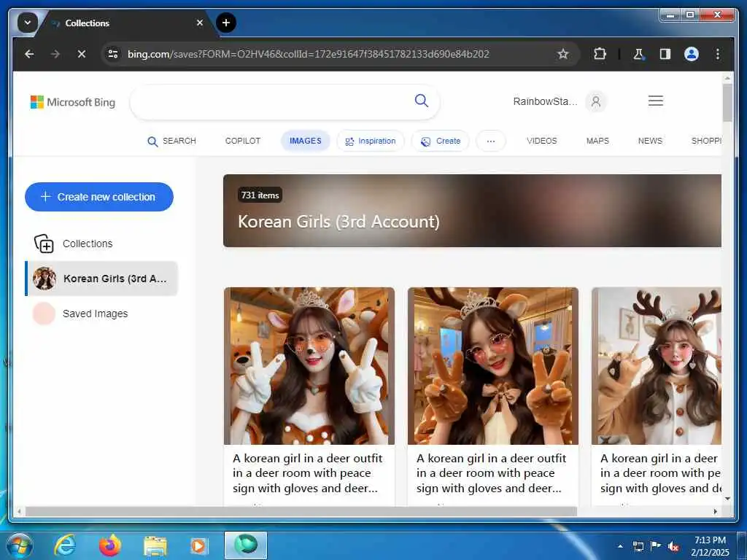Click the horizontal scrollbar thumb
Image resolution: width=747 pixels, height=560 pixels.
point(301,511)
